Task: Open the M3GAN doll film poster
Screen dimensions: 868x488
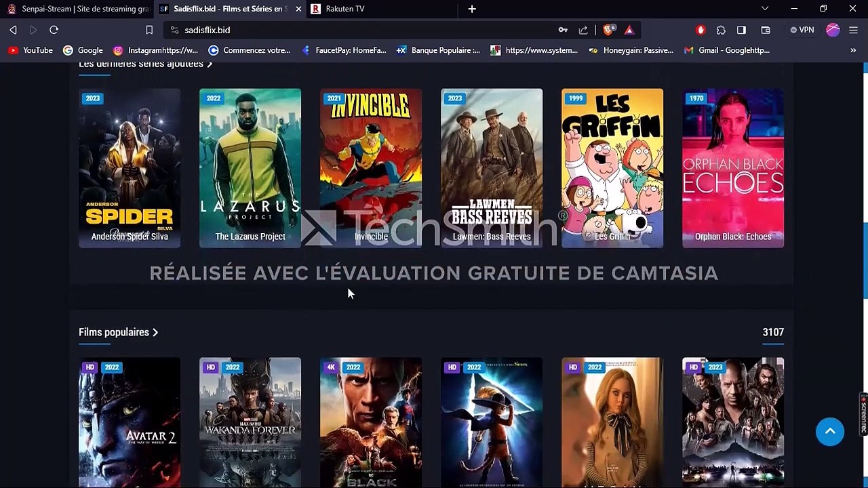Action: point(612,422)
